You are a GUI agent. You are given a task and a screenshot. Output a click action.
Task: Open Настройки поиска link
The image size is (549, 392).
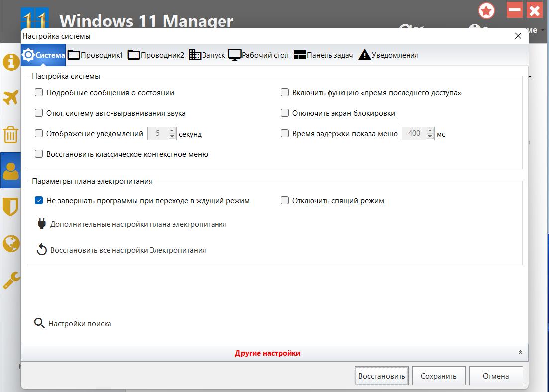(80, 324)
